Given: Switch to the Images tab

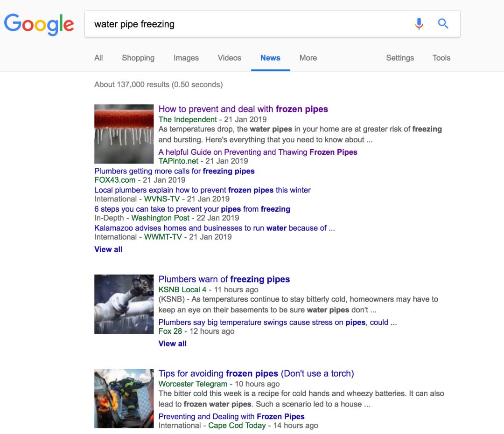Looking at the screenshot, I should [x=186, y=58].
